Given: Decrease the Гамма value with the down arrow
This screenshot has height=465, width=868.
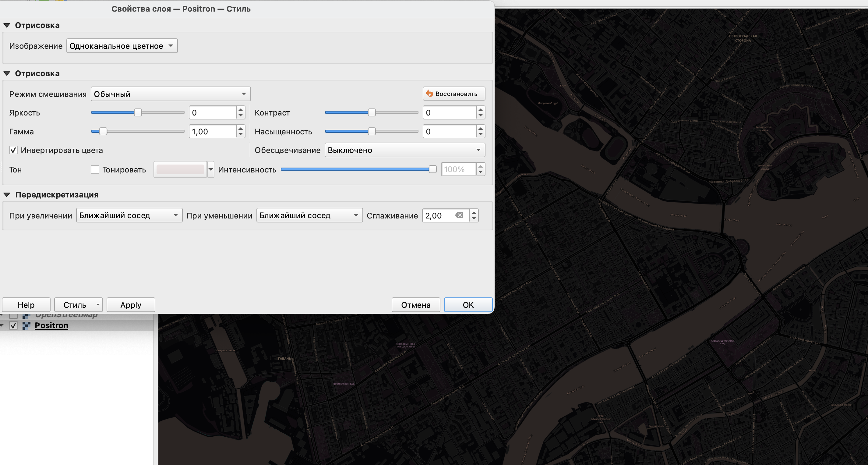Looking at the screenshot, I should (x=240, y=135).
